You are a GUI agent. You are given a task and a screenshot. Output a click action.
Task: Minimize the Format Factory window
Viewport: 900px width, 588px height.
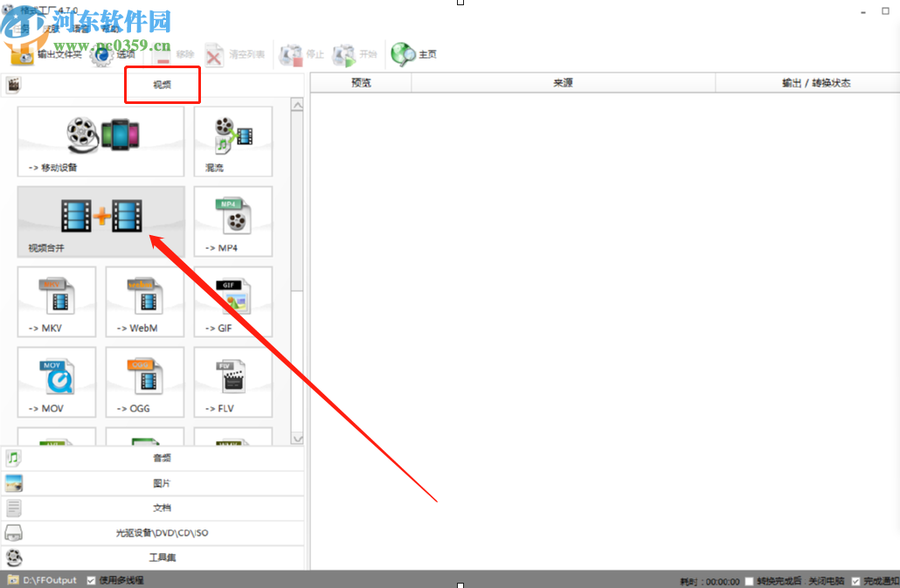(863, 12)
